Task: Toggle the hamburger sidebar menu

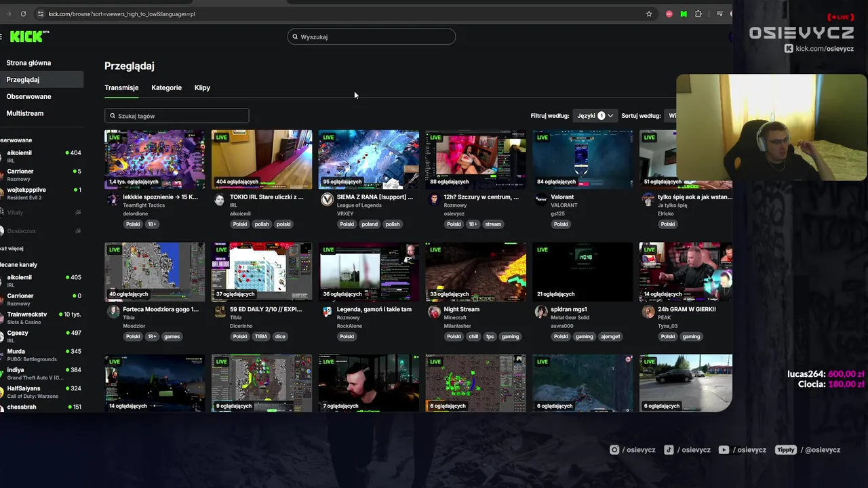Action: tap(1, 37)
